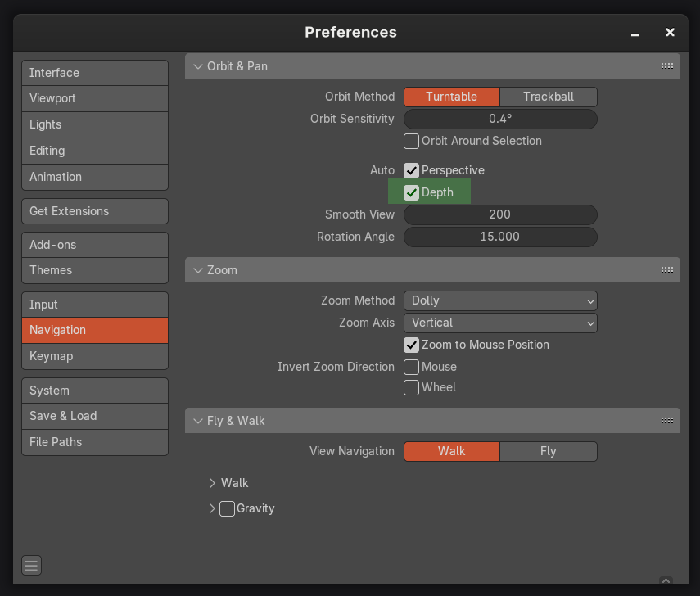Open Get Extensions section
Viewport: 700px width, 596px height.
pyautogui.click(x=95, y=211)
